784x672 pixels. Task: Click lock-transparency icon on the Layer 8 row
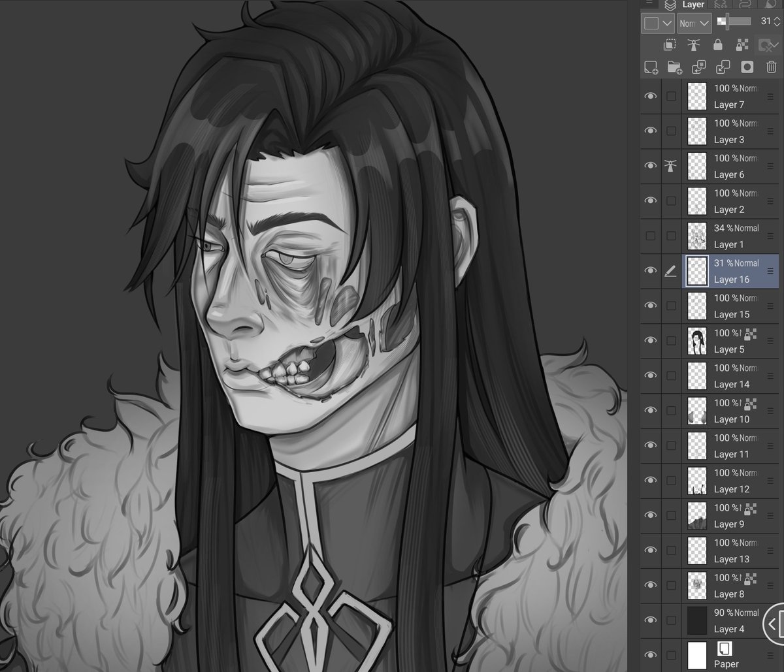(x=750, y=578)
